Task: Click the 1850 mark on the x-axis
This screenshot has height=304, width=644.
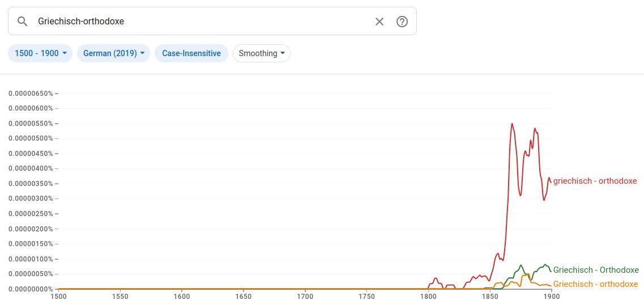Action: pyautogui.click(x=490, y=296)
